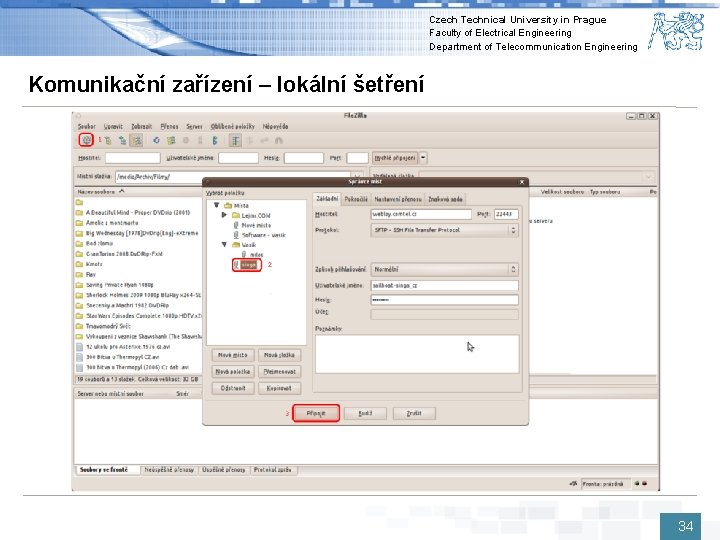Click the process queue toolbar icon

(x=171, y=141)
